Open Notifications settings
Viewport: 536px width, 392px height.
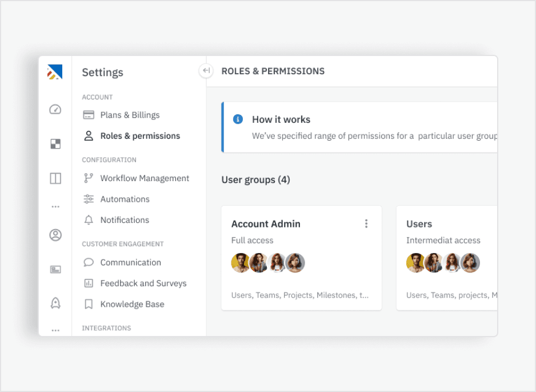click(125, 220)
